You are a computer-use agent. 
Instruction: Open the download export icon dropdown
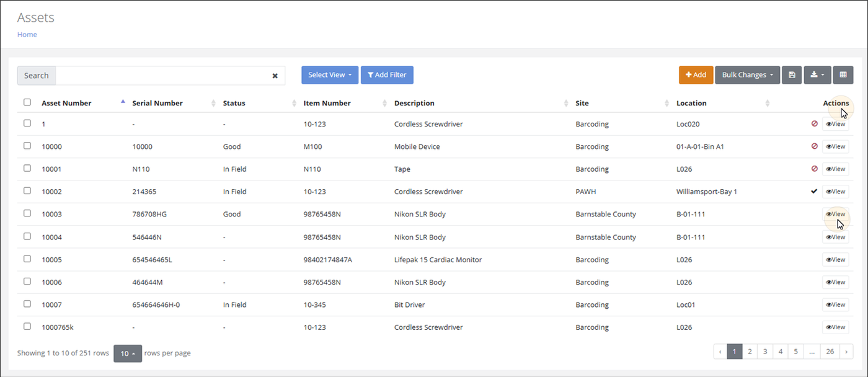pyautogui.click(x=817, y=75)
